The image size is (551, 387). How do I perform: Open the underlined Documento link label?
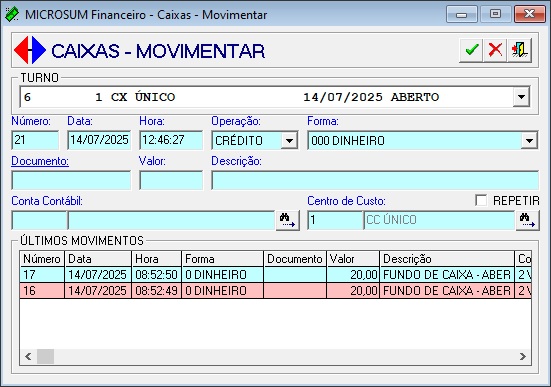(x=40, y=161)
